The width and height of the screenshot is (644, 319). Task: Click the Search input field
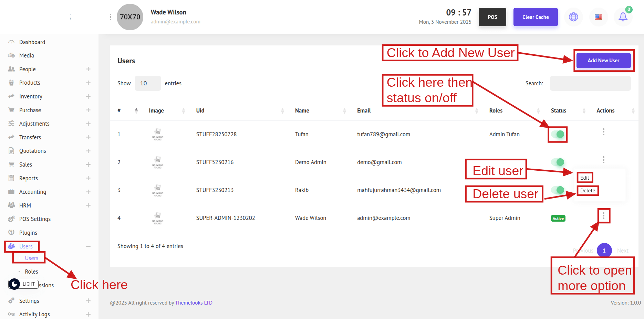590,83
